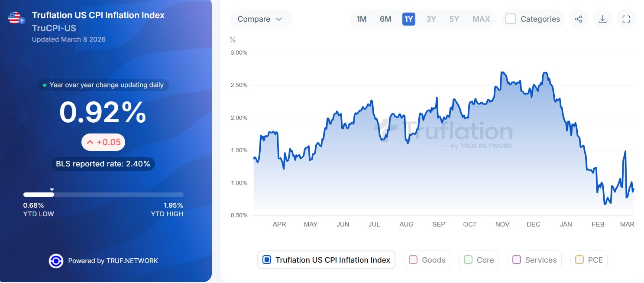644x283 pixels.
Task: Click the US flag icon
Action: (15, 18)
